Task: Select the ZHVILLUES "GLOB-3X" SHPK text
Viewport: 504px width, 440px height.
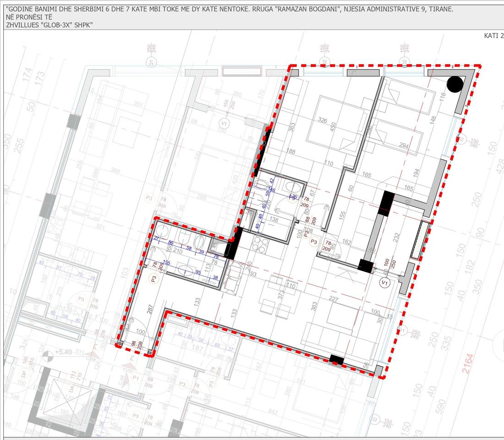Action: coord(49,25)
